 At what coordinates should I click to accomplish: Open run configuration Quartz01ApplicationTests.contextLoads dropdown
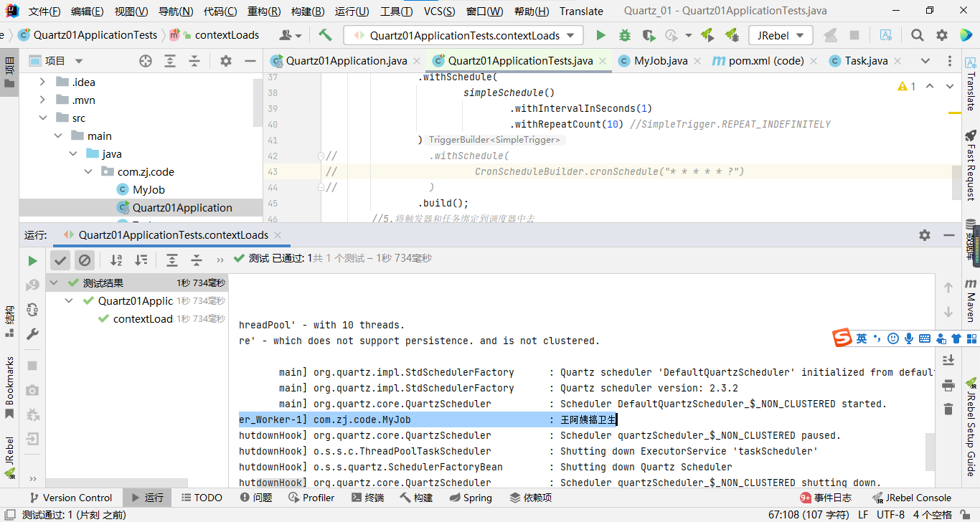[463, 35]
